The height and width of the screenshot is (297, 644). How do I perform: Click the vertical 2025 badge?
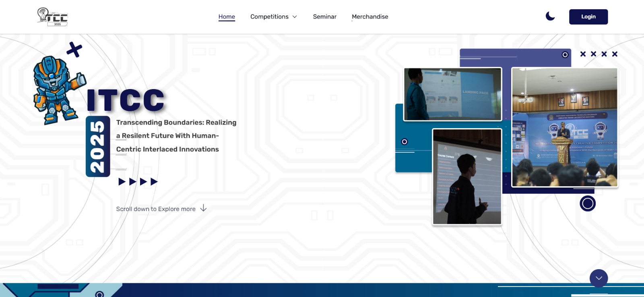click(x=98, y=147)
